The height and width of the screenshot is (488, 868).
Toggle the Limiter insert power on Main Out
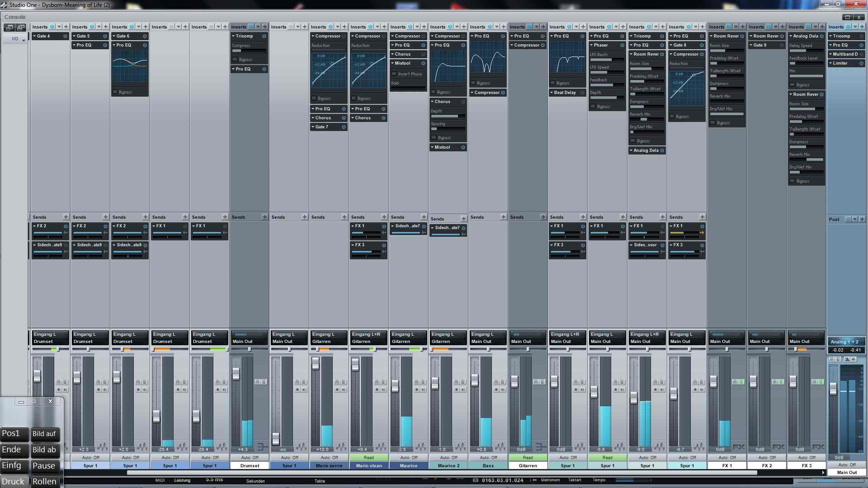(x=861, y=63)
